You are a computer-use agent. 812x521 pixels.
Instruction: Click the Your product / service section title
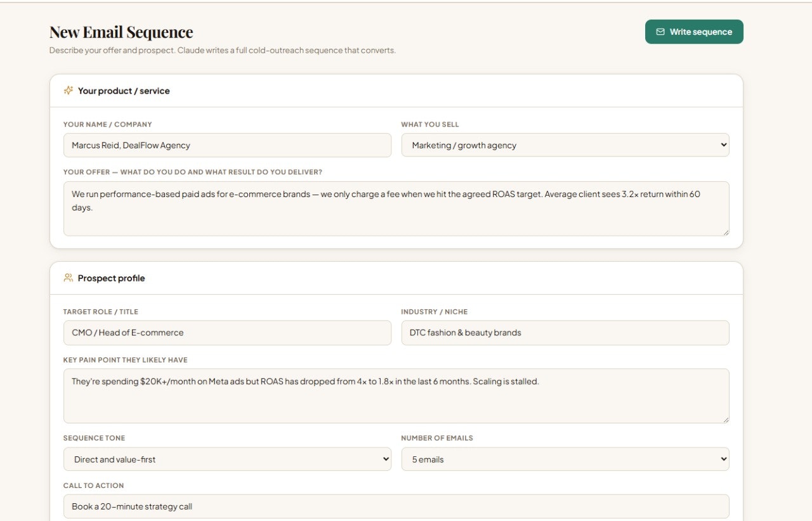pos(124,91)
